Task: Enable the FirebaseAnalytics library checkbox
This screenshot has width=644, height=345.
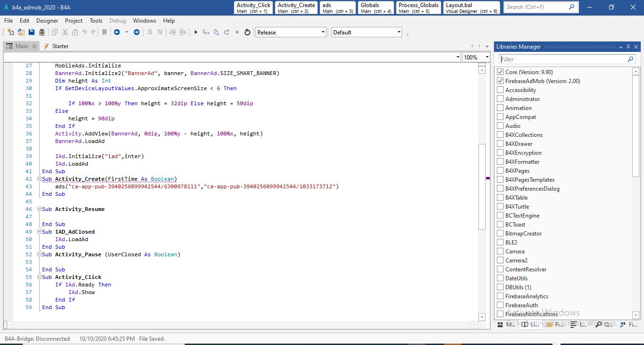Action: point(500,296)
